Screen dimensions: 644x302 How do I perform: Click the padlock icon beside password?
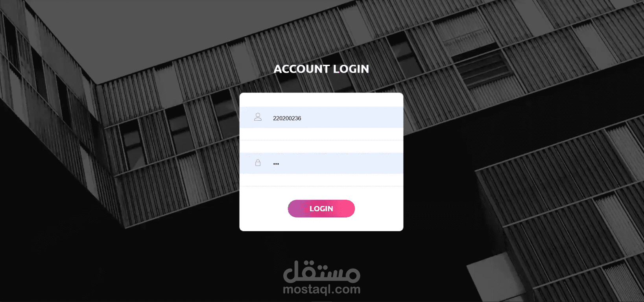click(258, 162)
